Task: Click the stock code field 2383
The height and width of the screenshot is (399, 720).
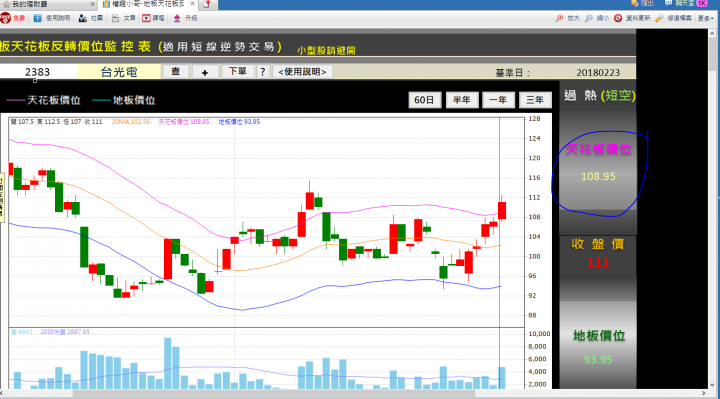Action: point(38,72)
